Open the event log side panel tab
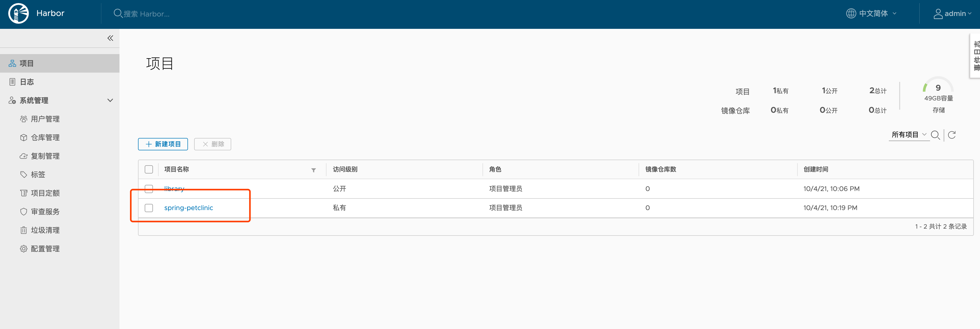The height and width of the screenshot is (329, 980). (x=976, y=56)
